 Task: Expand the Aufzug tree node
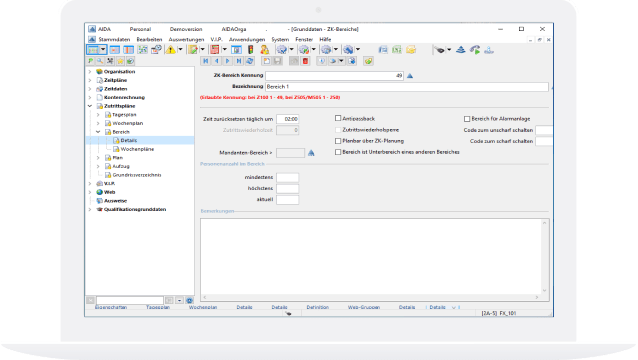98,166
